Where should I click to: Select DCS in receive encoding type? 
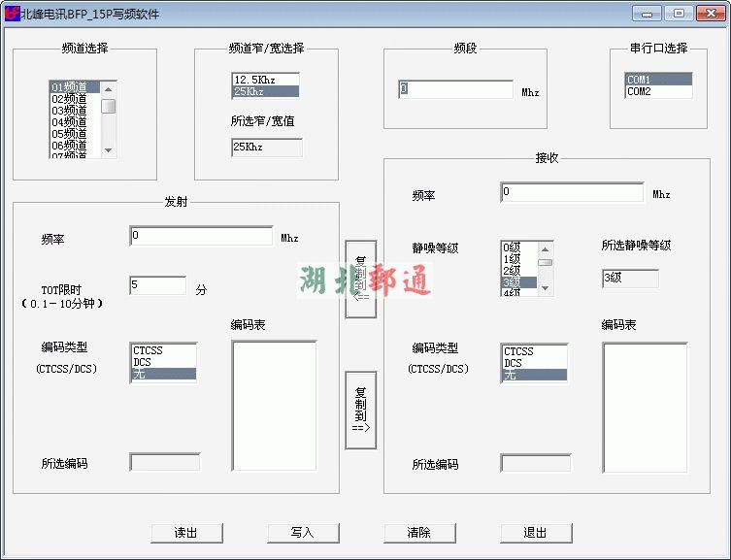[x=534, y=363]
